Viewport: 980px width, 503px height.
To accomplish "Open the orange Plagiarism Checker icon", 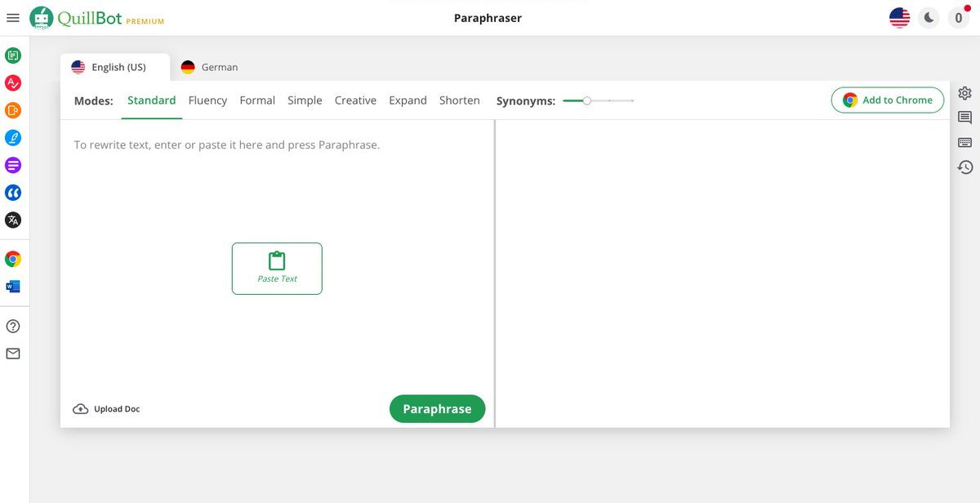I will click(x=13, y=110).
